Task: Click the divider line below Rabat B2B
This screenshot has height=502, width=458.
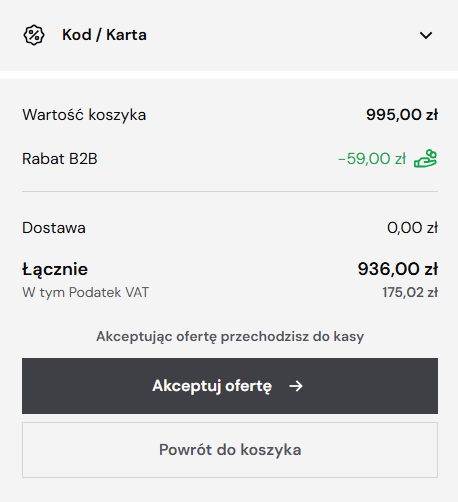Action: [x=230, y=192]
